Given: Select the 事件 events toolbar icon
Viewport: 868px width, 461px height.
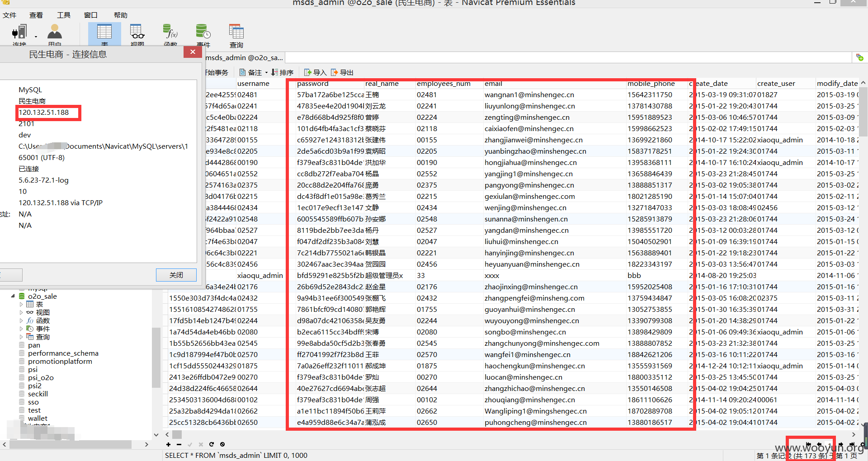Looking at the screenshot, I should point(203,34).
